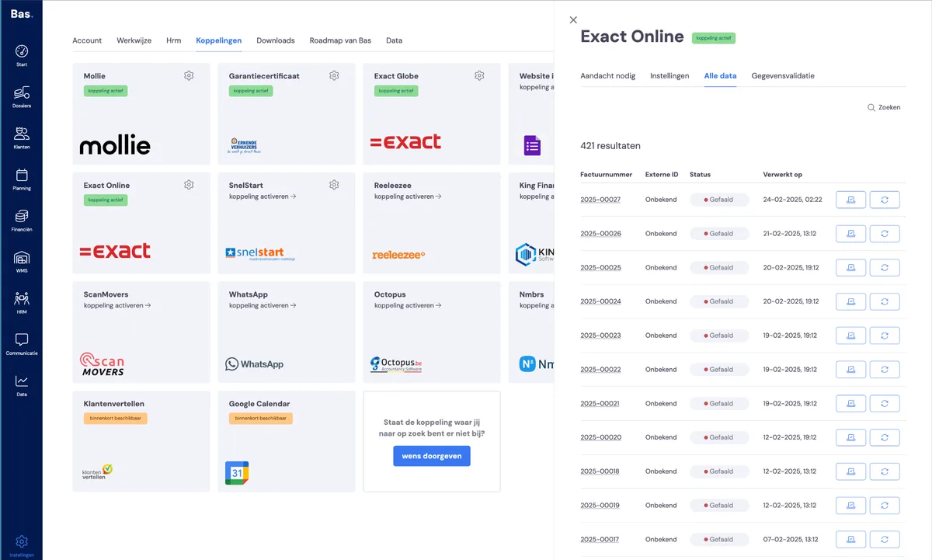The image size is (932, 560).
Task: Open the Klantenvertellen integration card
Action: (141, 441)
